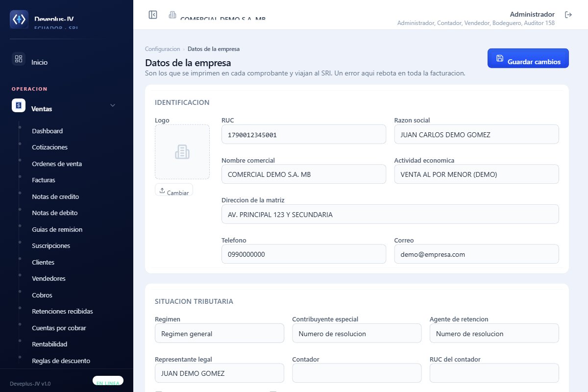Click the IDENTIFICACION section heading
Viewport: 588px width, 392px height.
(182, 102)
